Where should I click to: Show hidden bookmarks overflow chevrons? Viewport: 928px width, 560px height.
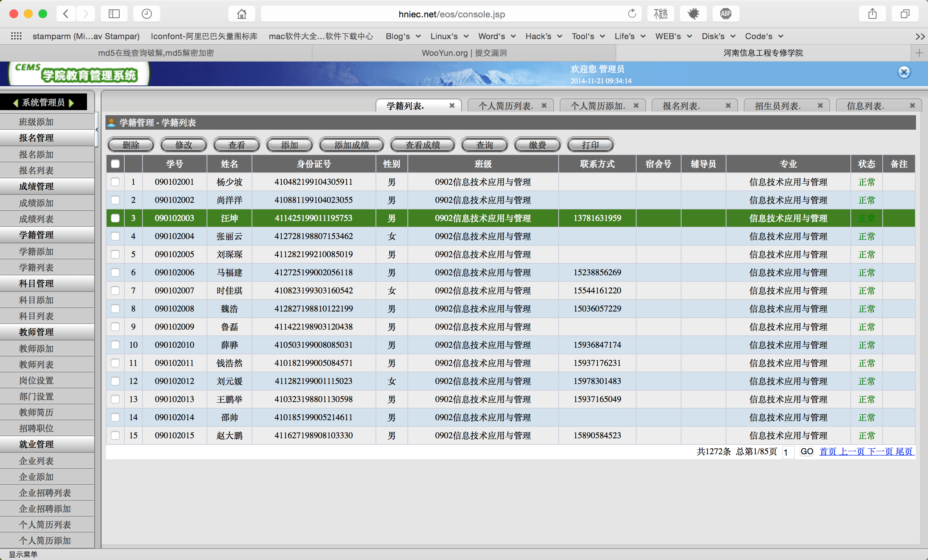point(920,37)
